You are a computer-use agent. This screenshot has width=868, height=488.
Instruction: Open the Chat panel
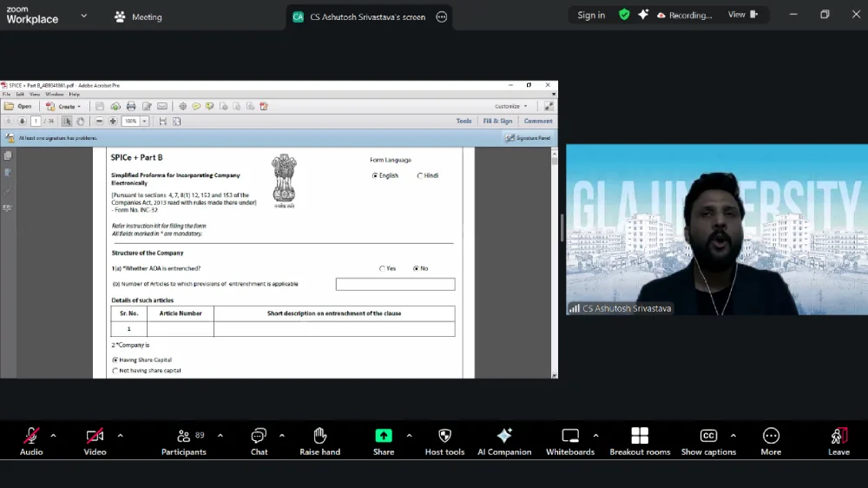tap(259, 439)
